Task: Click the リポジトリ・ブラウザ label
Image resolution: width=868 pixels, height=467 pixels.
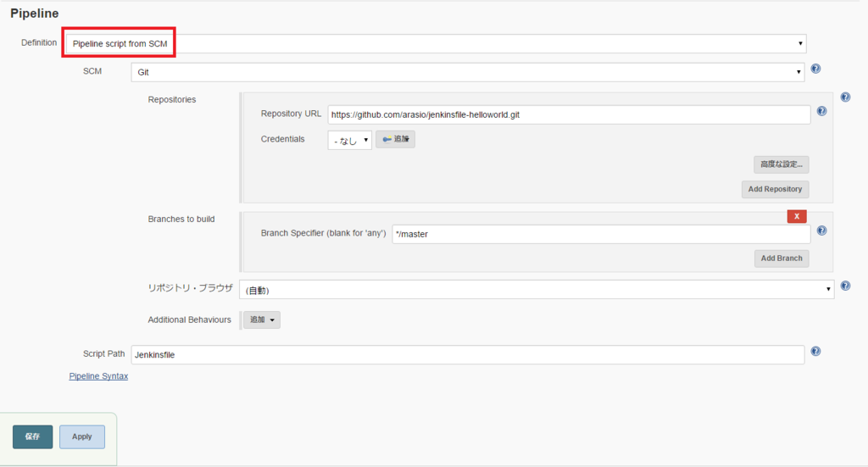Action: point(190,287)
